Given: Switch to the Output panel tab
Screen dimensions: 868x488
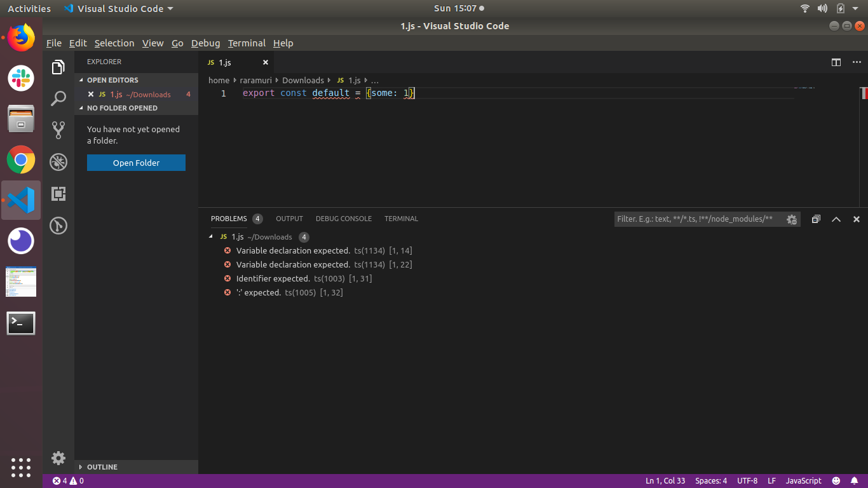Looking at the screenshot, I should [289, 219].
